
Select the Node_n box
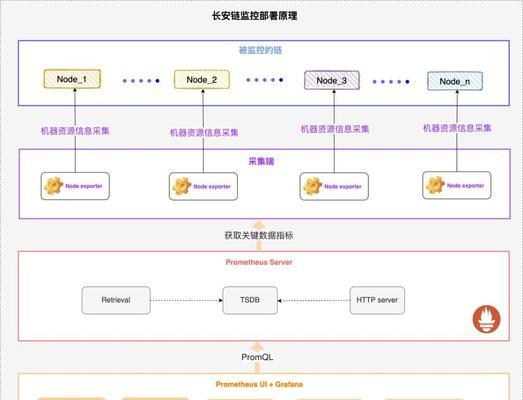[x=455, y=81]
